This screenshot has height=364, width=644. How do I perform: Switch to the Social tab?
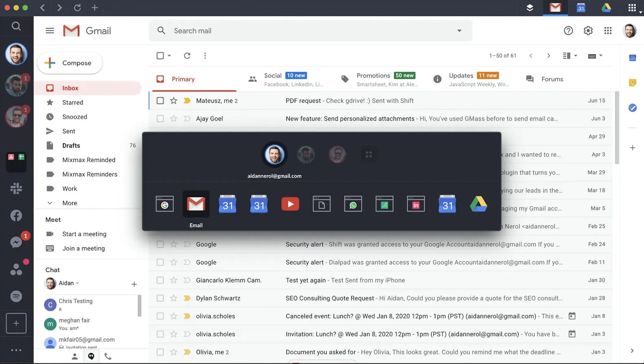coord(286,79)
